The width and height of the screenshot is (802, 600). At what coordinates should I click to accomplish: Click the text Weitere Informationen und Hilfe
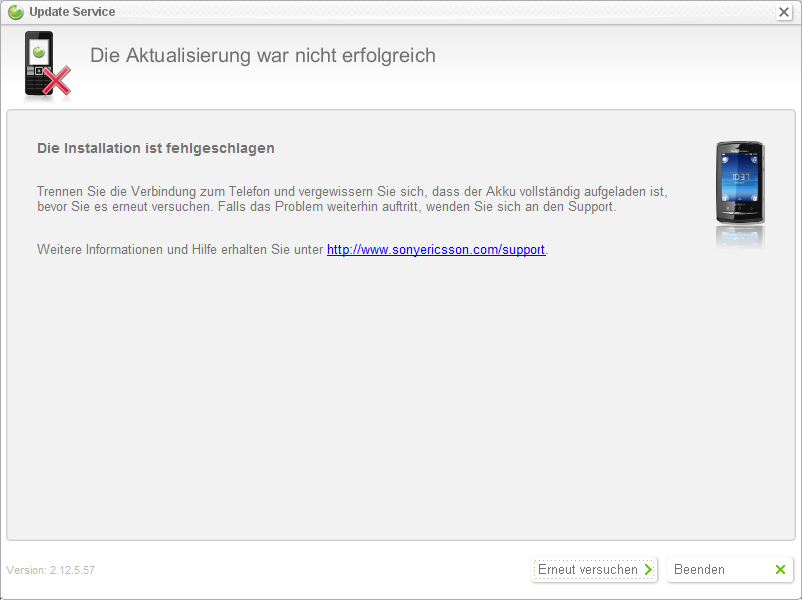click(127, 250)
